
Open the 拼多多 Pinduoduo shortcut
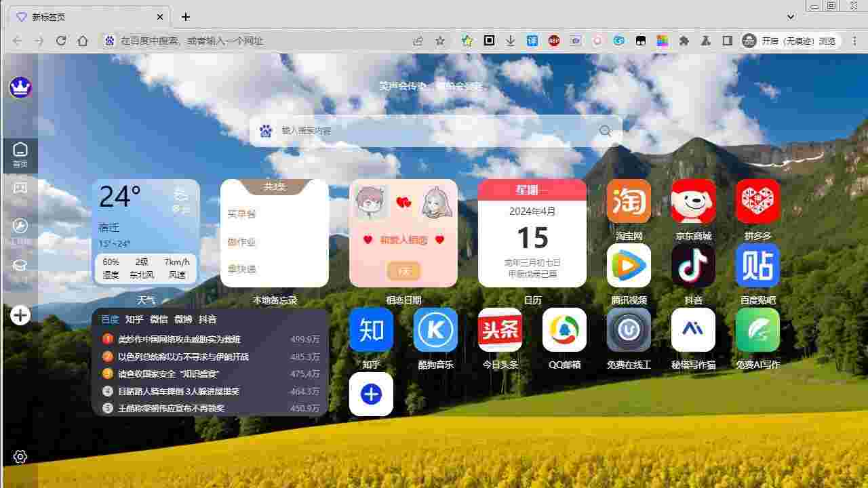(757, 201)
